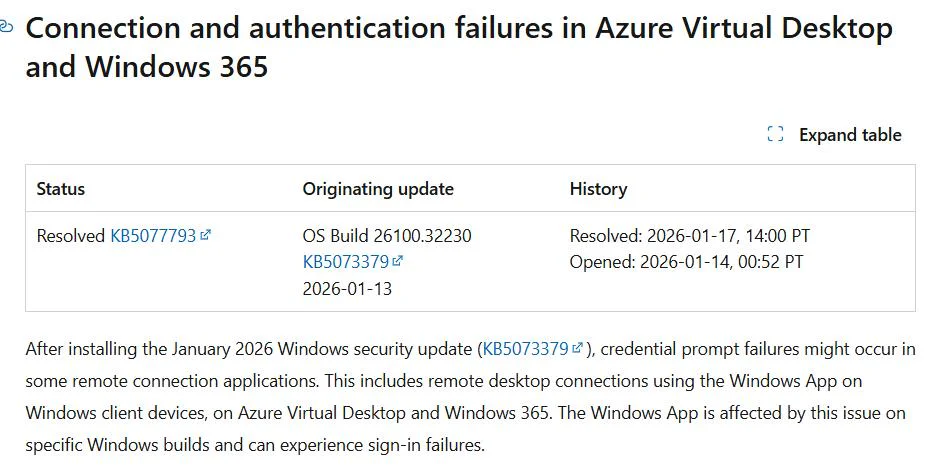Click the Opened: 2026-01-14, 00:52 PT entry

686,262
